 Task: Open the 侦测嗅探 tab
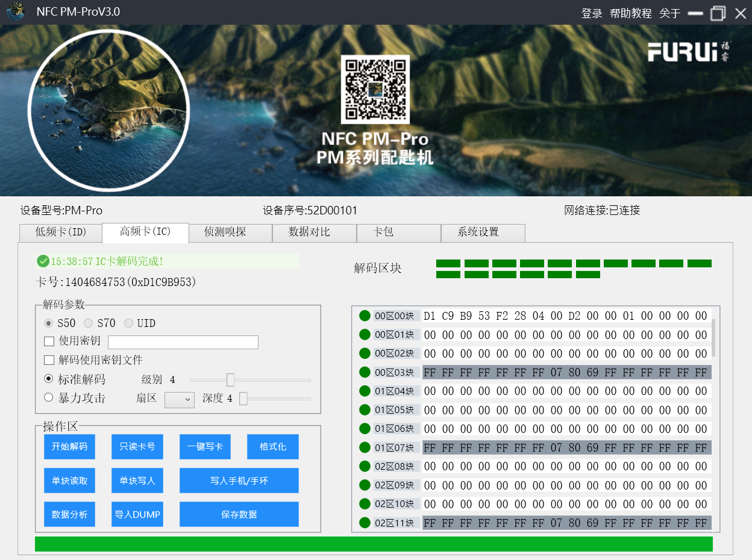tap(230, 232)
